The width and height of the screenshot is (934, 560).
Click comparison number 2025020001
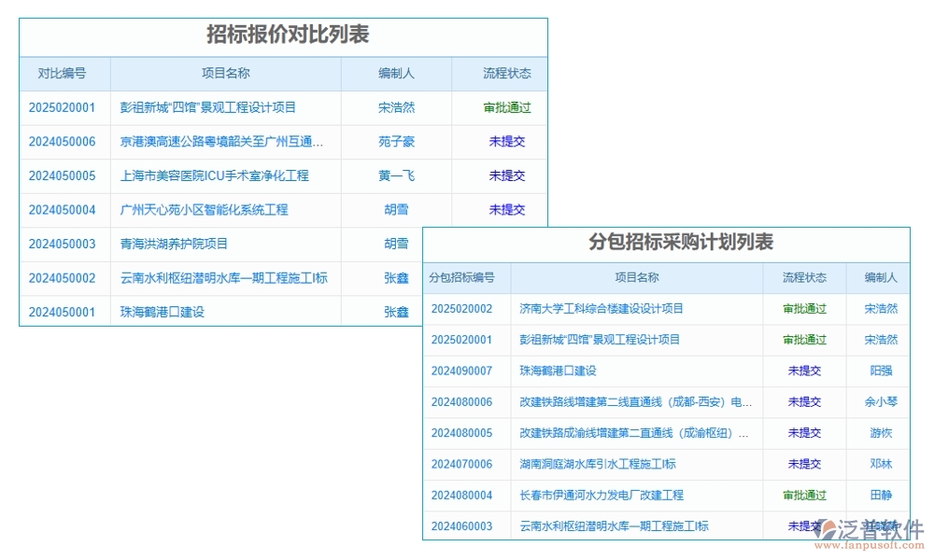click(x=63, y=107)
